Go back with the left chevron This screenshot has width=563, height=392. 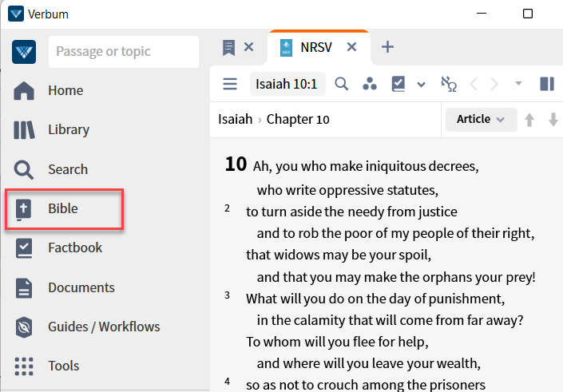pyautogui.click(x=474, y=85)
